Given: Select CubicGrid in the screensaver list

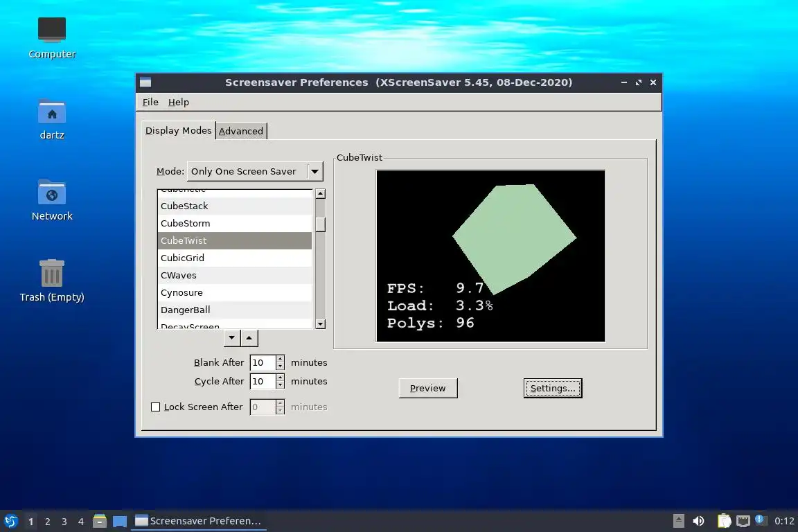Looking at the screenshot, I should (235, 258).
